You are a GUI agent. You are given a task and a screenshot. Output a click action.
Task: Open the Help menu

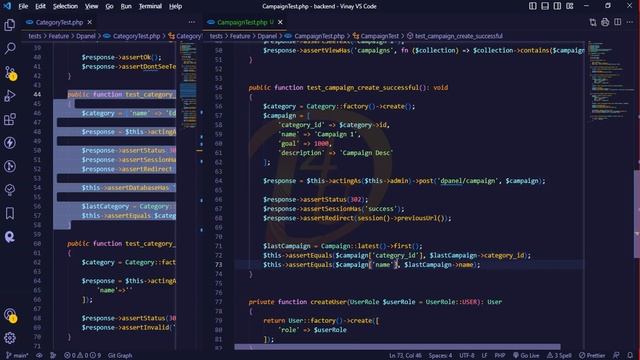pos(176,6)
